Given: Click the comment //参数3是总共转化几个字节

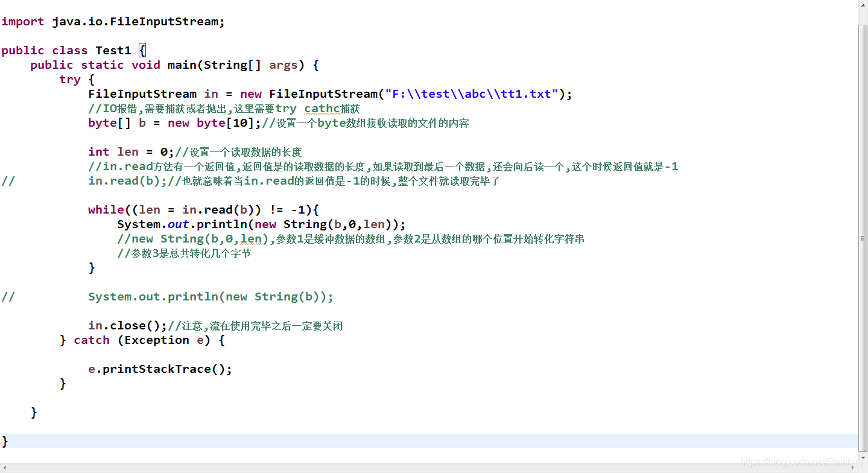Looking at the screenshot, I should pos(184,253).
